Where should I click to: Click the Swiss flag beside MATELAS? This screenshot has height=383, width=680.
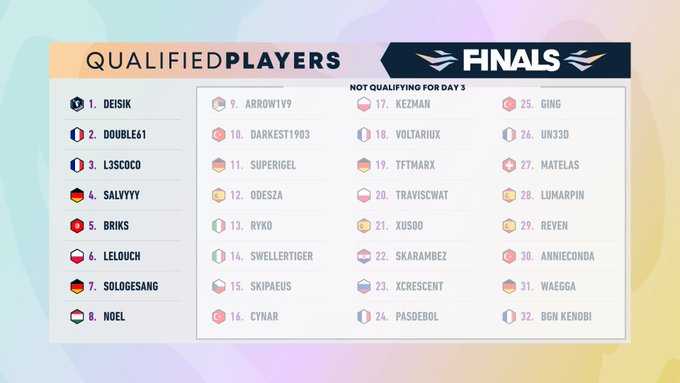point(509,165)
